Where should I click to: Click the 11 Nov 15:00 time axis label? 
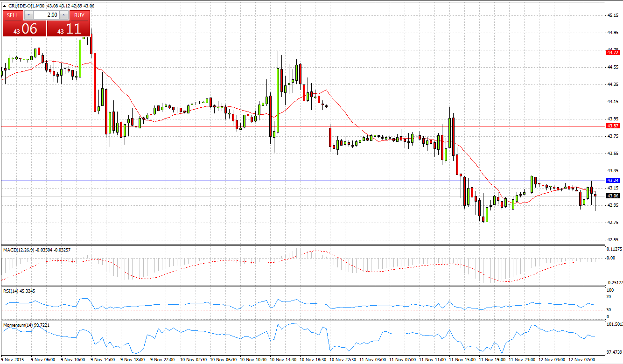coord(463,360)
